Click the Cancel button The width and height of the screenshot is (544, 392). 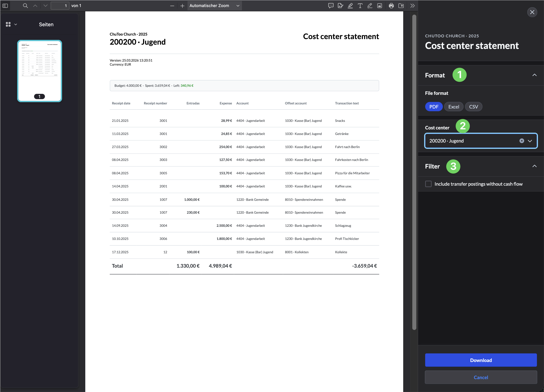(481, 377)
